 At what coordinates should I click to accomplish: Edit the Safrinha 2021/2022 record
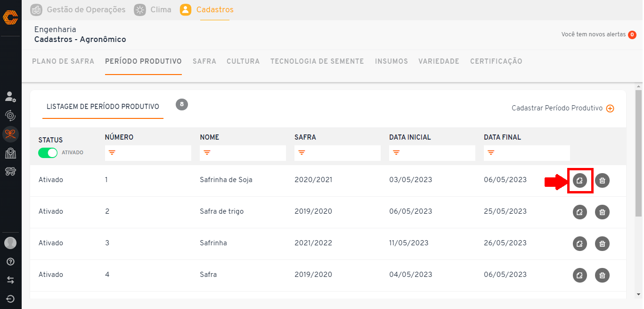coord(580,244)
